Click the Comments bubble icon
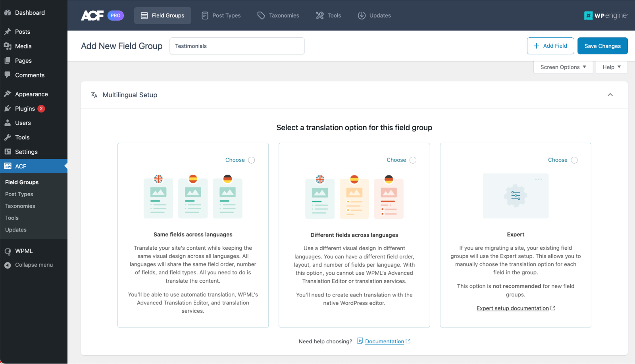Screen dimensions: 635x364 click(x=8, y=75)
